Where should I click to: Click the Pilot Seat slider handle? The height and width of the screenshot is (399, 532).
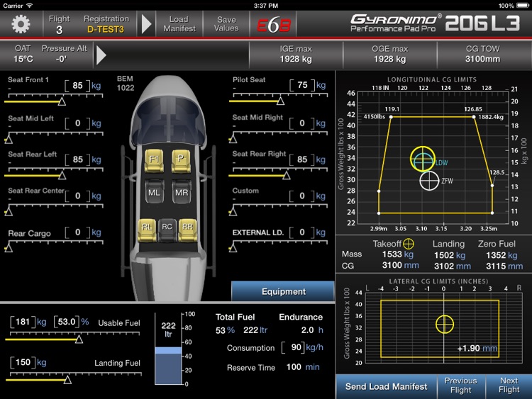[x=280, y=101]
